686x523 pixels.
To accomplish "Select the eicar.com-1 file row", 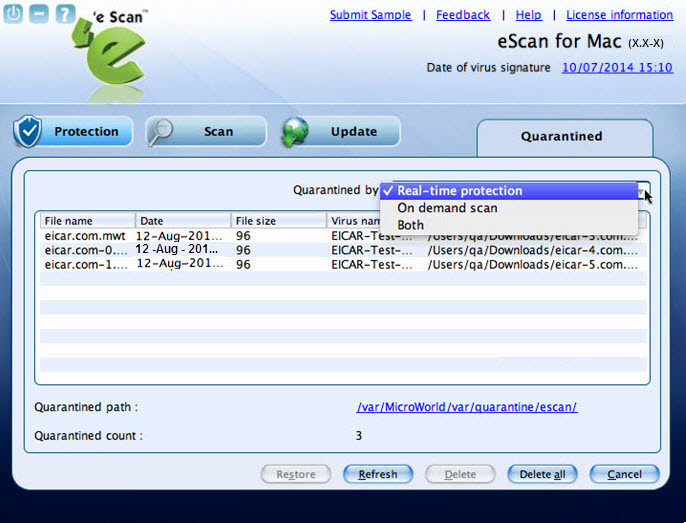I will coord(343,264).
